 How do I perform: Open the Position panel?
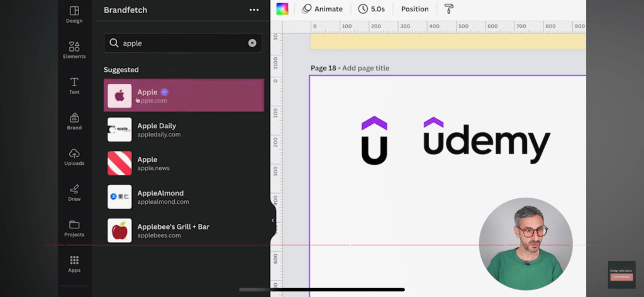click(x=415, y=9)
